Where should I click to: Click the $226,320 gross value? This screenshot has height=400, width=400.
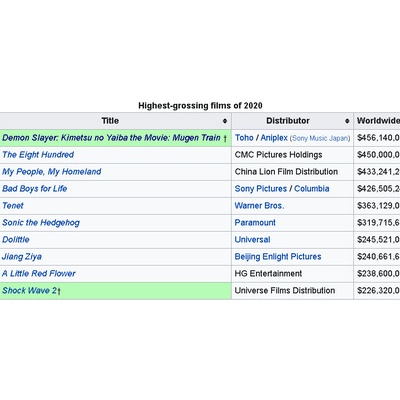click(x=378, y=290)
